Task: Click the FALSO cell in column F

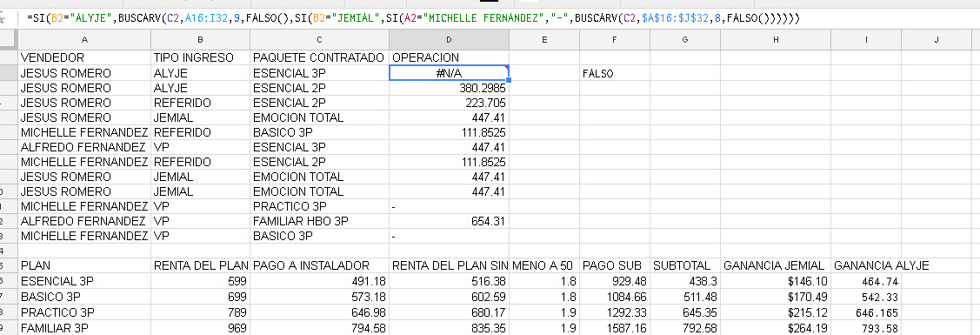Action: tap(615, 73)
